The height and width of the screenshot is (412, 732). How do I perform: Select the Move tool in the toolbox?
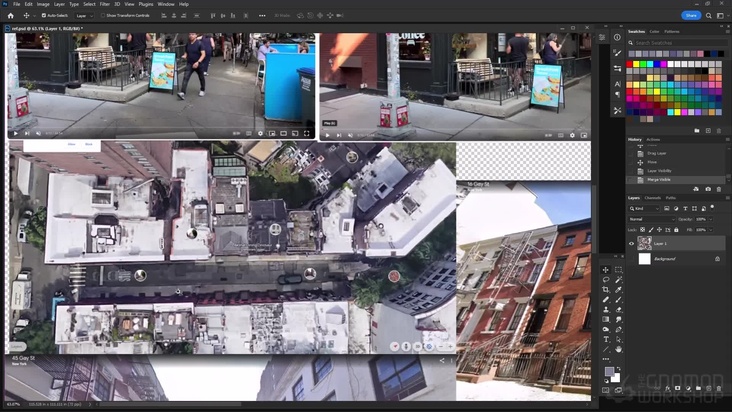pyautogui.click(x=606, y=270)
